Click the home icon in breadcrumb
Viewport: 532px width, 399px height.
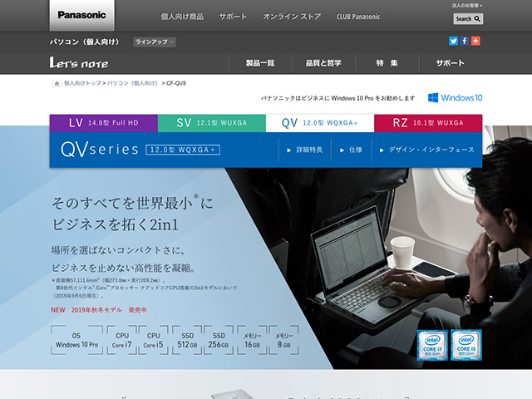57,83
